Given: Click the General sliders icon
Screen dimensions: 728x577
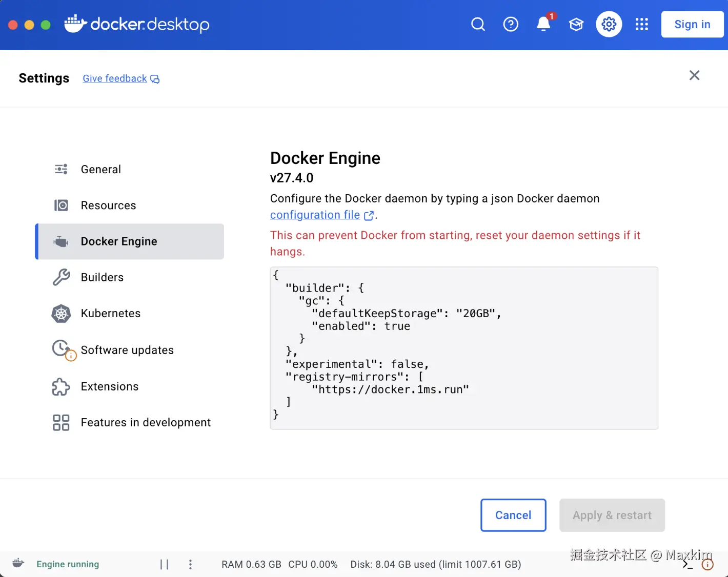Looking at the screenshot, I should click(61, 169).
